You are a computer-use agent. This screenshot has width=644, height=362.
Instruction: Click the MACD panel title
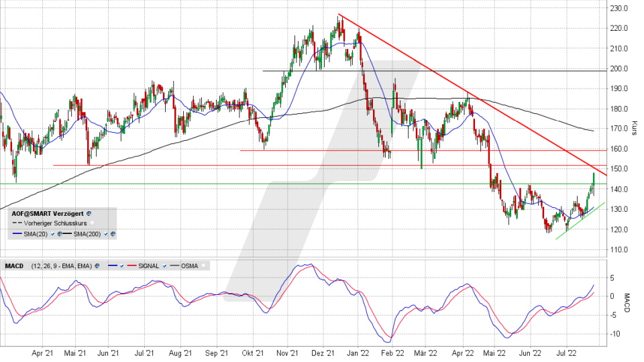click(14, 266)
